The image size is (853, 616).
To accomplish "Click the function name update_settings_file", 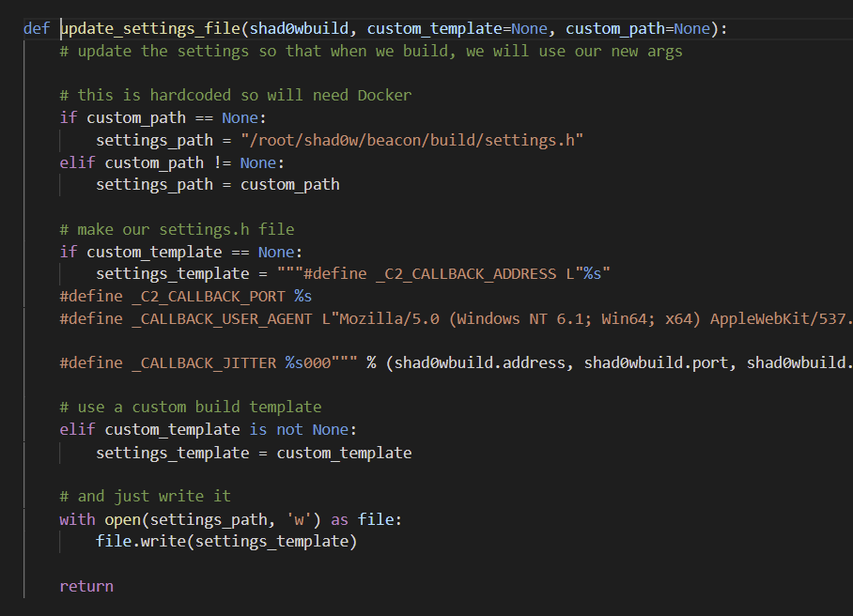I will tap(150, 28).
